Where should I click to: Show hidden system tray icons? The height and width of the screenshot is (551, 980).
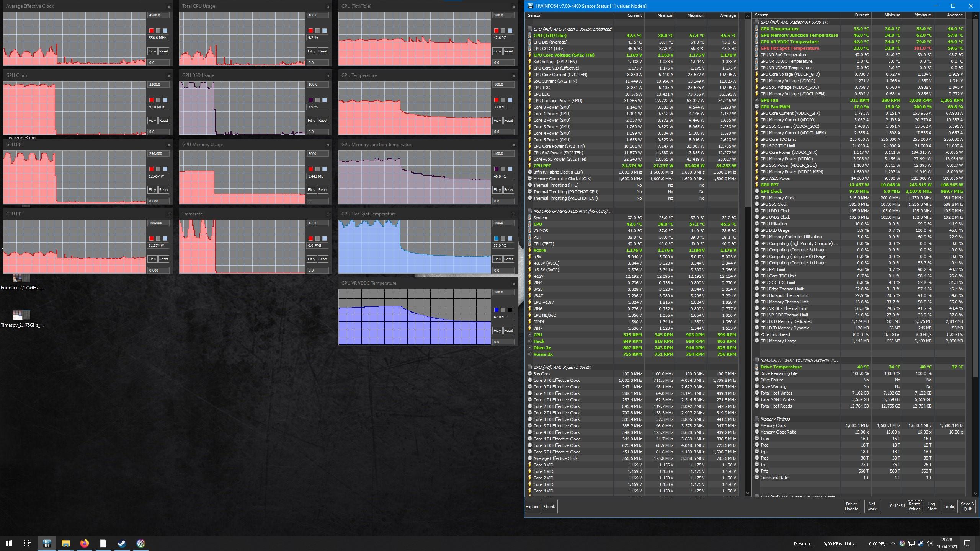(x=893, y=543)
